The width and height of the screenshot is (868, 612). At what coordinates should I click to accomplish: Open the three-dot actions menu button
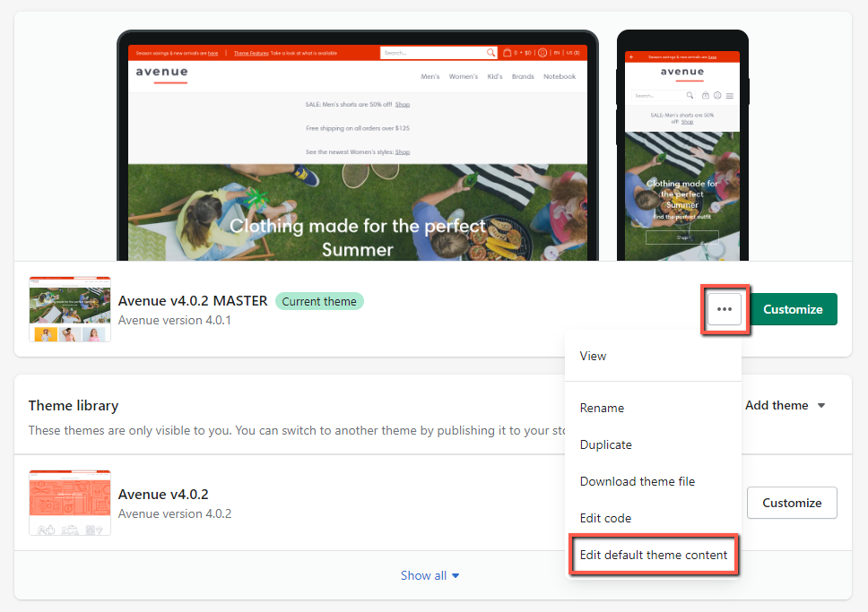click(x=725, y=309)
